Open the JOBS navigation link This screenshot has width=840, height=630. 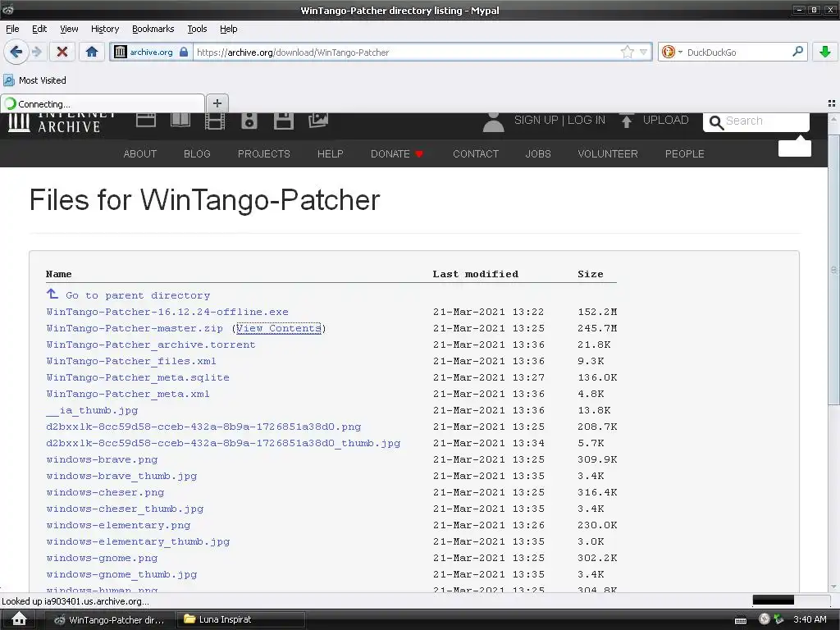coord(538,153)
